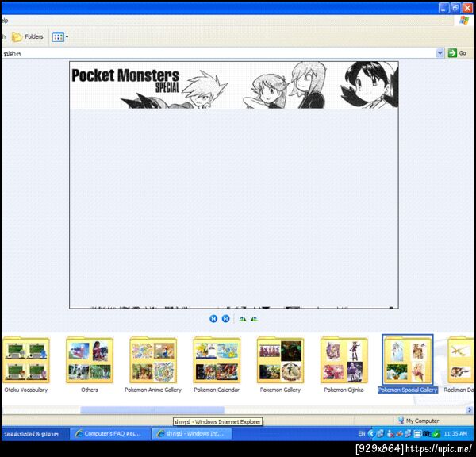The image size is (476, 457).
Task: Show the next image in filmstrip
Action: [225, 318]
